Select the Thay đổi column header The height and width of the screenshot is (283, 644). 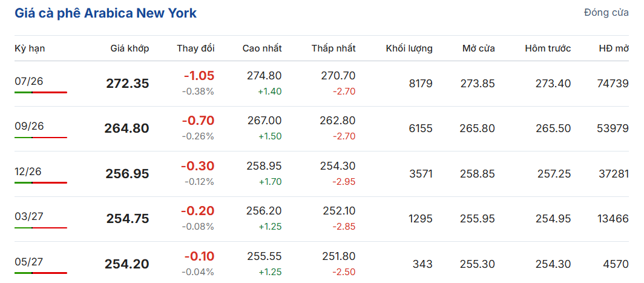pos(196,48)
